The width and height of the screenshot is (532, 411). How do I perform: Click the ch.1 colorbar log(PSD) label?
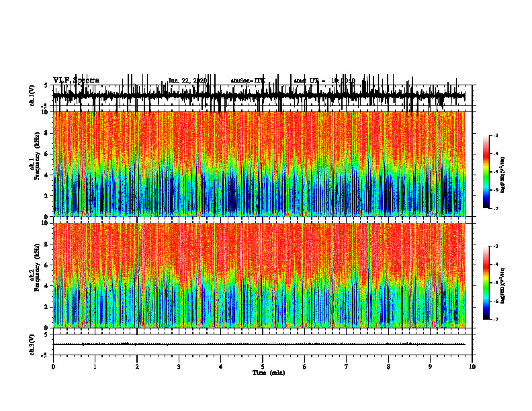click(x=503, y=175)
